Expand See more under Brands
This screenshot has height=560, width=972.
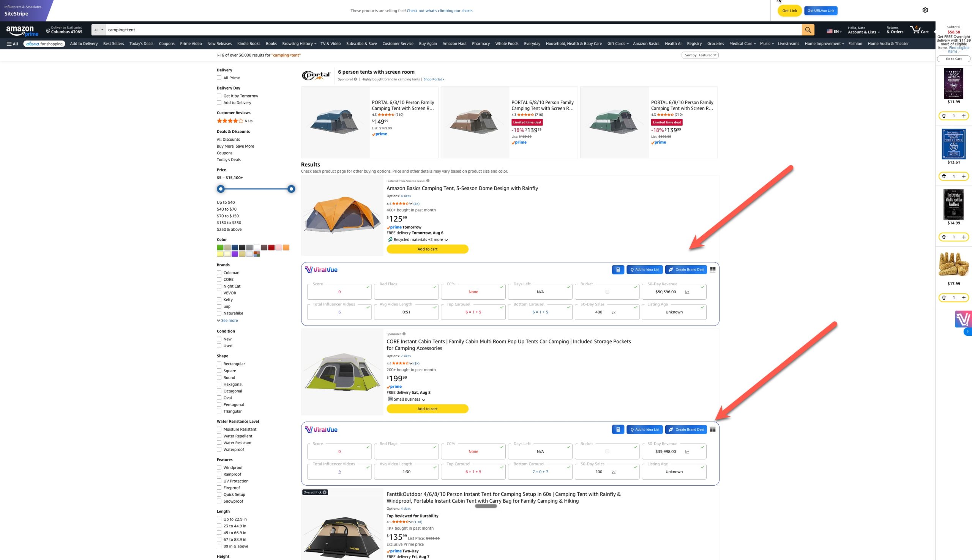[x=227, y=320]
